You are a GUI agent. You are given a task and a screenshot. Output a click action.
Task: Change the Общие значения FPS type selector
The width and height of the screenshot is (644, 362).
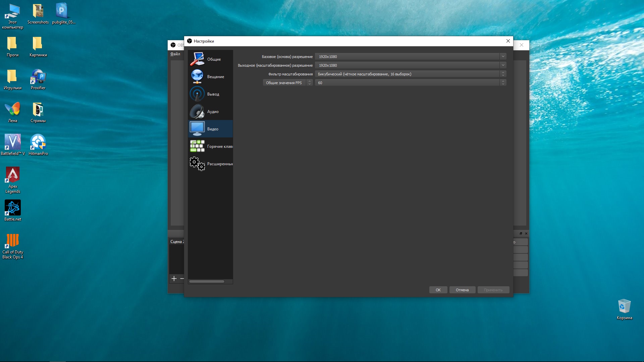pyautogui.click(x=287, y=83)
